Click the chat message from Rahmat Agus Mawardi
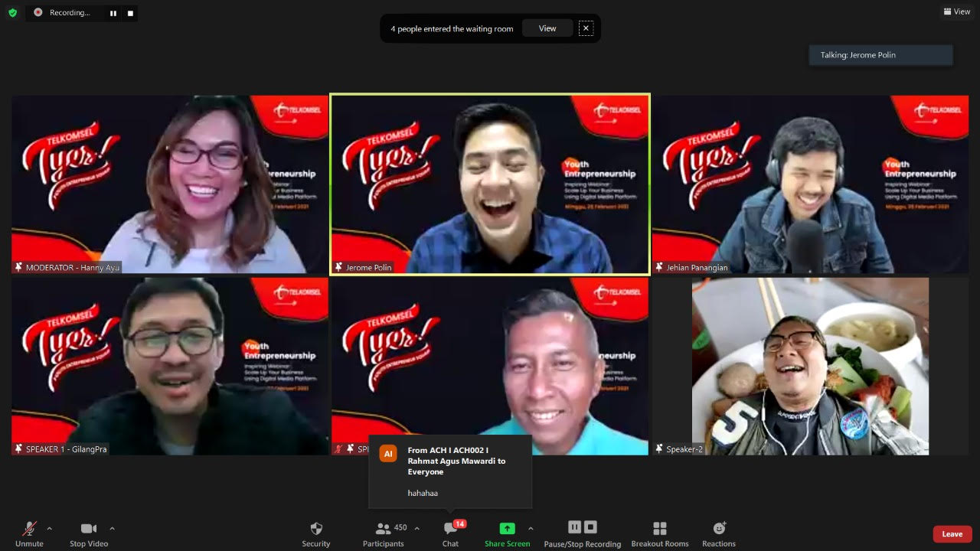 click(450, 471)
